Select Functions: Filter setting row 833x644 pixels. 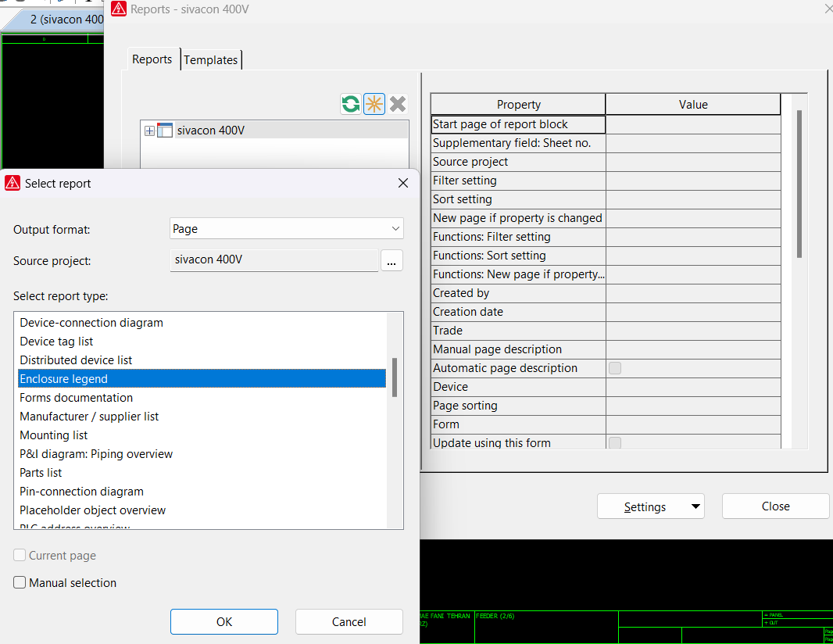tap(606, 237)
